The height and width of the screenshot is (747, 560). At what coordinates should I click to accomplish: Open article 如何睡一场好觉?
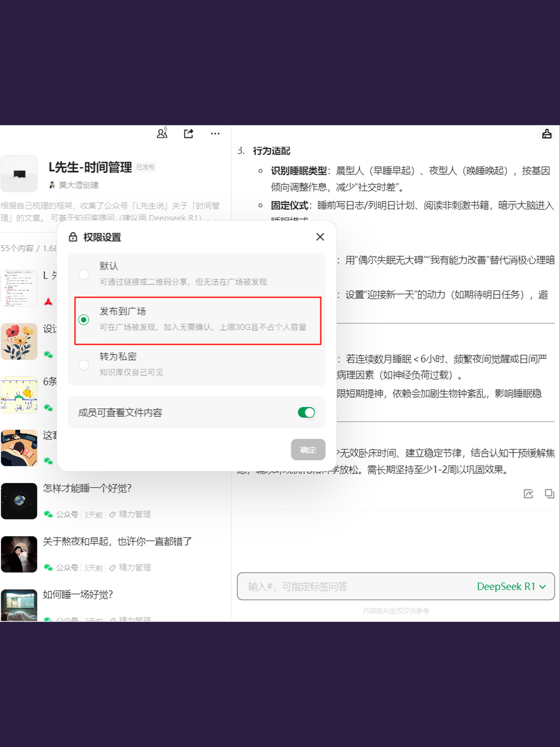78,594
